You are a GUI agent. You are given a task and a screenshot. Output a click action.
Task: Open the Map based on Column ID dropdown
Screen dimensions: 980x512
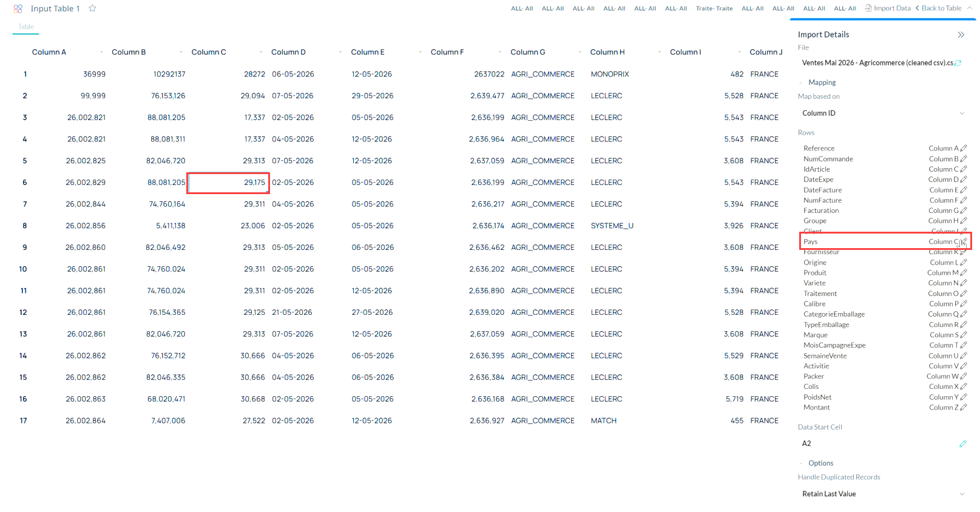pos(883,113)
